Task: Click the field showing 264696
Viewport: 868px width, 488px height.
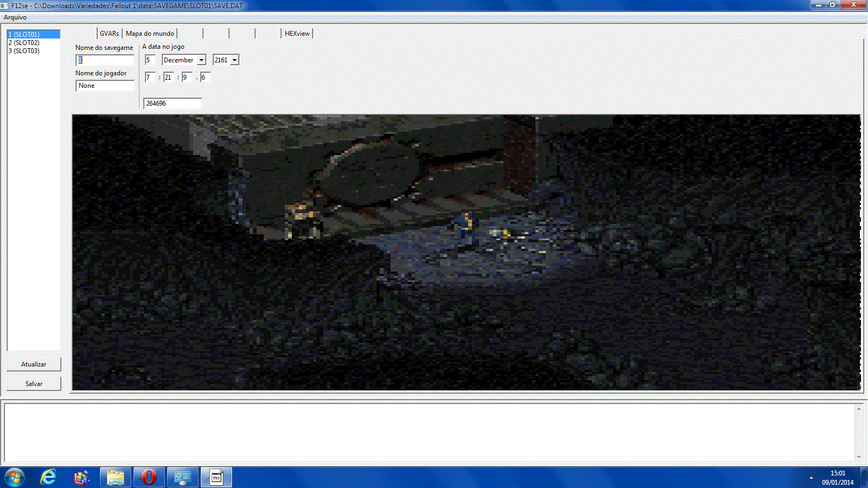Action: pos(173,104)
